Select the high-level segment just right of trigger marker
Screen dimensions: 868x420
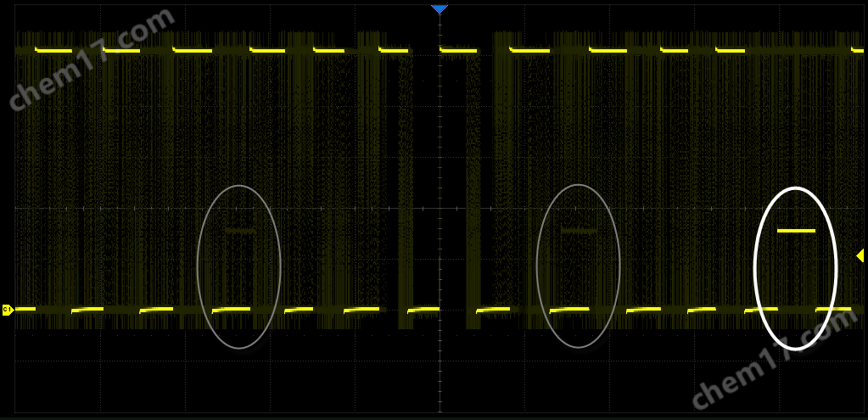(459, 50)
